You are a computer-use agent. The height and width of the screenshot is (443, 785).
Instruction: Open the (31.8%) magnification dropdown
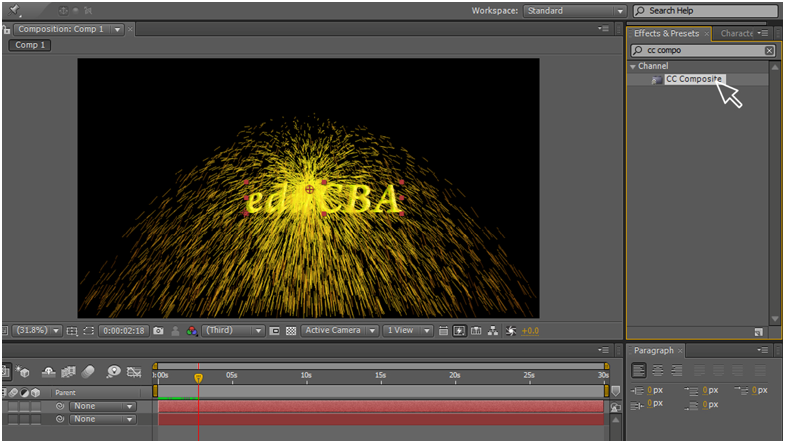coord(37,330)
